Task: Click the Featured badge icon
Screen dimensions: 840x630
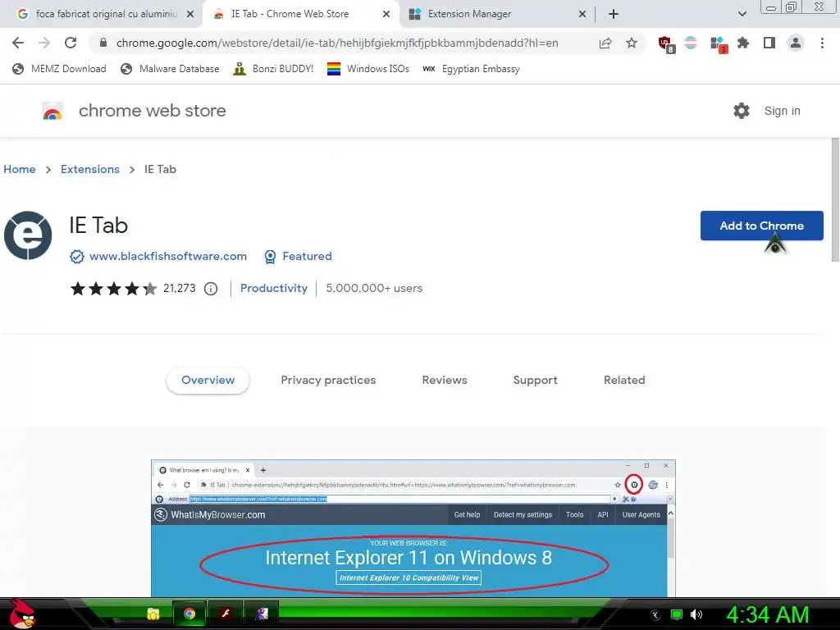Action: click(271, 257)
